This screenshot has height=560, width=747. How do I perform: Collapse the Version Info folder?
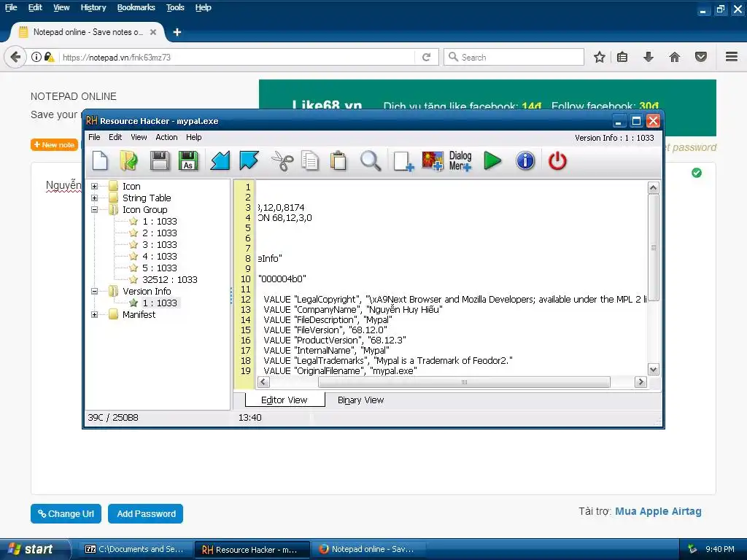(94, 291)
